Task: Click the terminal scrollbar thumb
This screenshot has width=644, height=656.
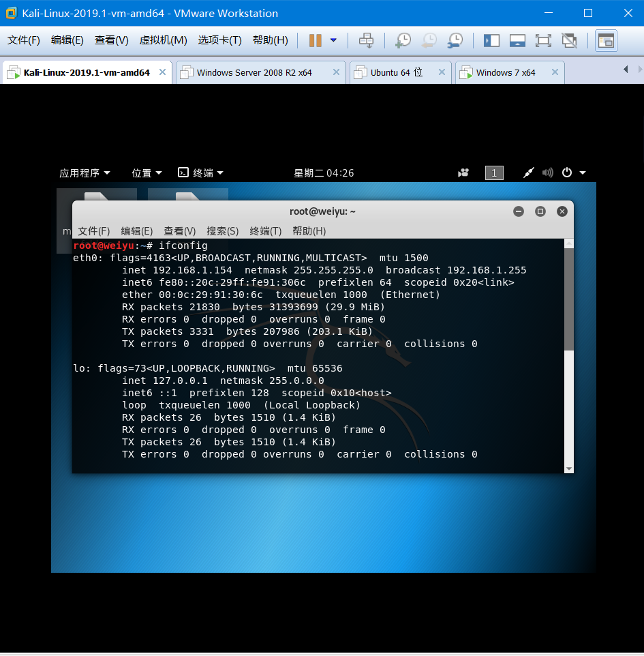Action: pyautogui.click(x=569, y=299)
